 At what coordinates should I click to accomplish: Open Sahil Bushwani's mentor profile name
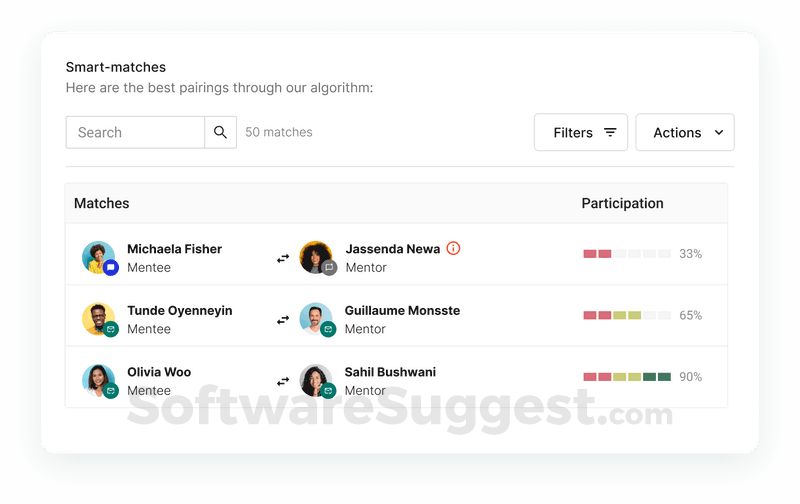pyautogui.click(x=390, y=372)
